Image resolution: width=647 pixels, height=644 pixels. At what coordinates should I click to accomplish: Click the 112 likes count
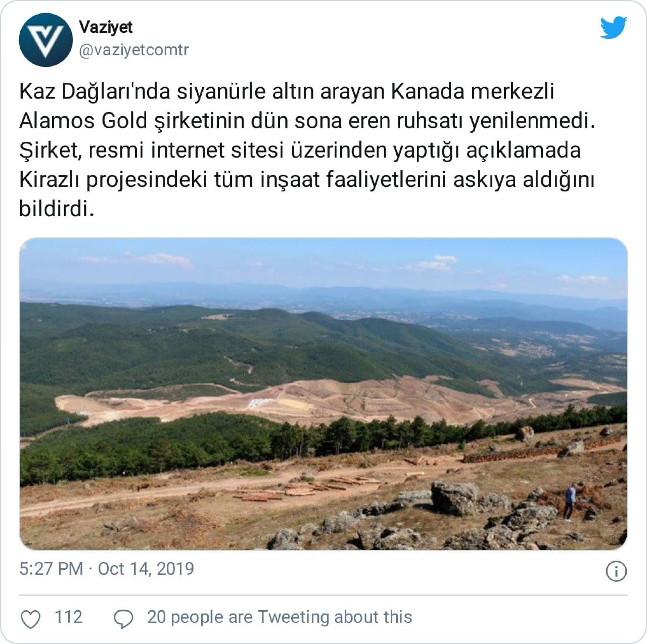(x=68, y=617)
